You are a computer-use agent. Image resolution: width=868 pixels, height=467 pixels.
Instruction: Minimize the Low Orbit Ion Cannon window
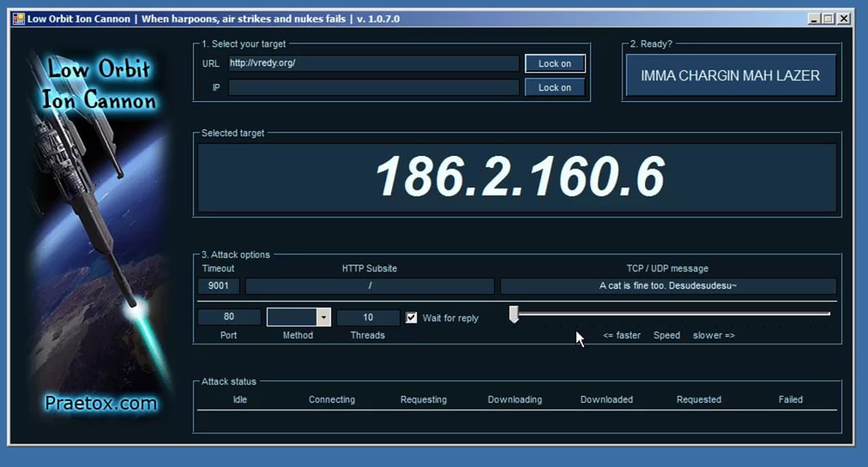[814, 19]
